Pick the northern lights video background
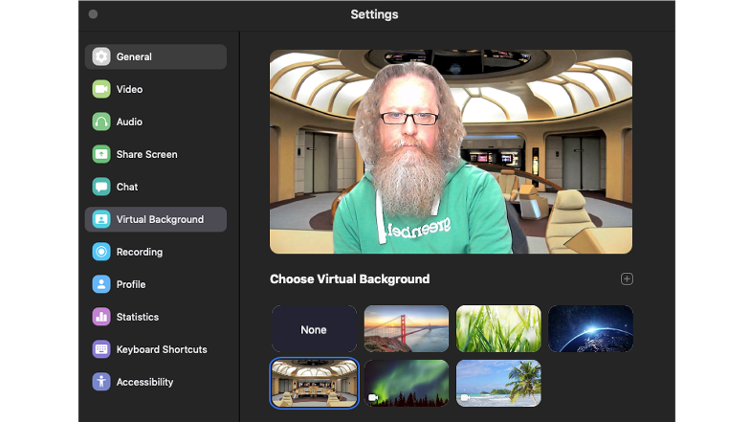 [x=407, y=383]
